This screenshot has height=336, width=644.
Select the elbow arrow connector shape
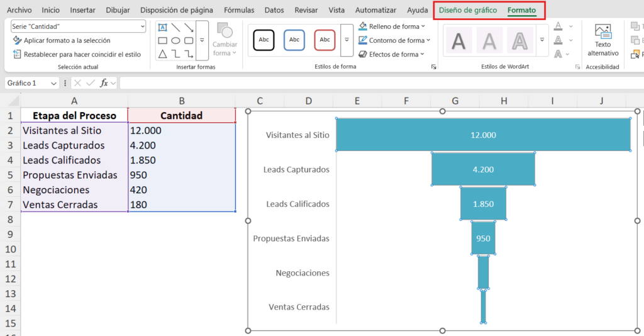pos(189,54)
